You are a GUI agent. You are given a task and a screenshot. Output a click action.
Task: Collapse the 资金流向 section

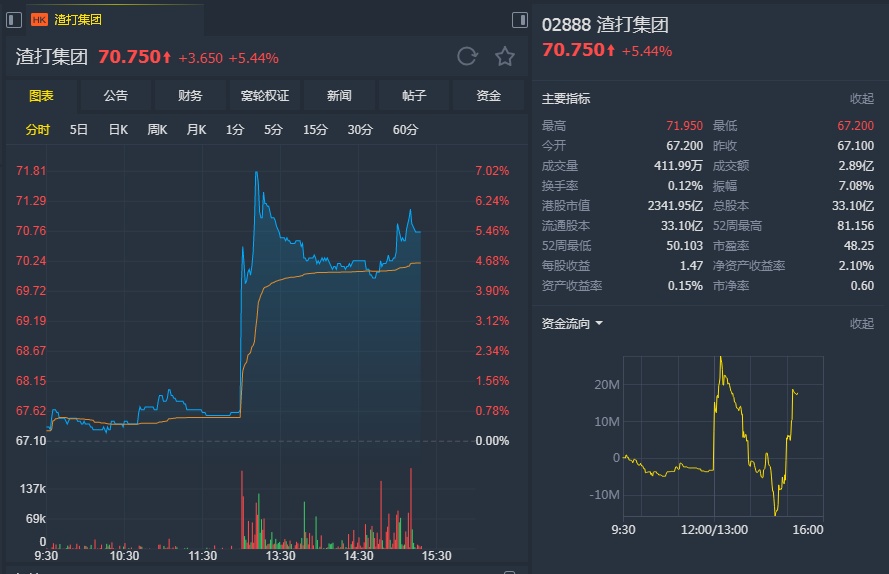861,324
